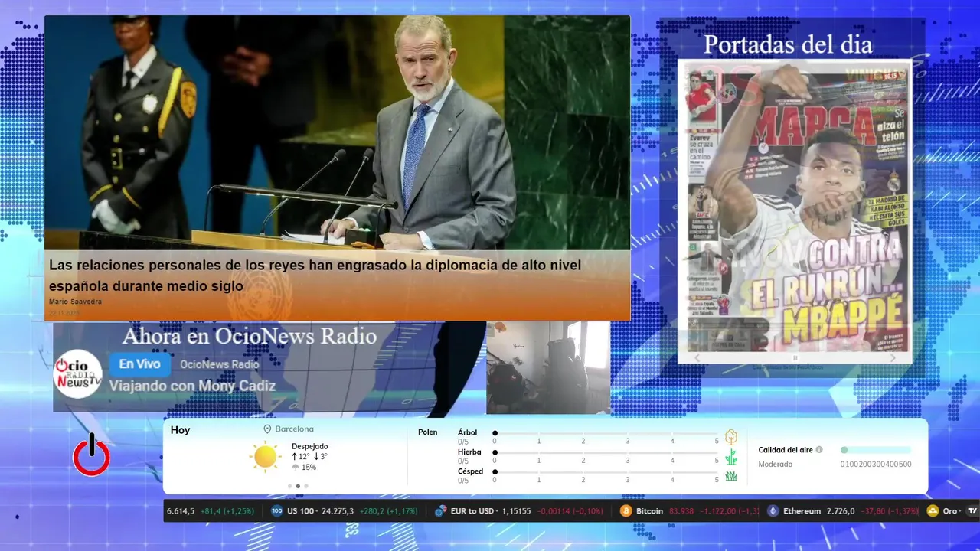Click the air quality Moderada bar
This screenshot has width=980, height=551.
(876, 450)
